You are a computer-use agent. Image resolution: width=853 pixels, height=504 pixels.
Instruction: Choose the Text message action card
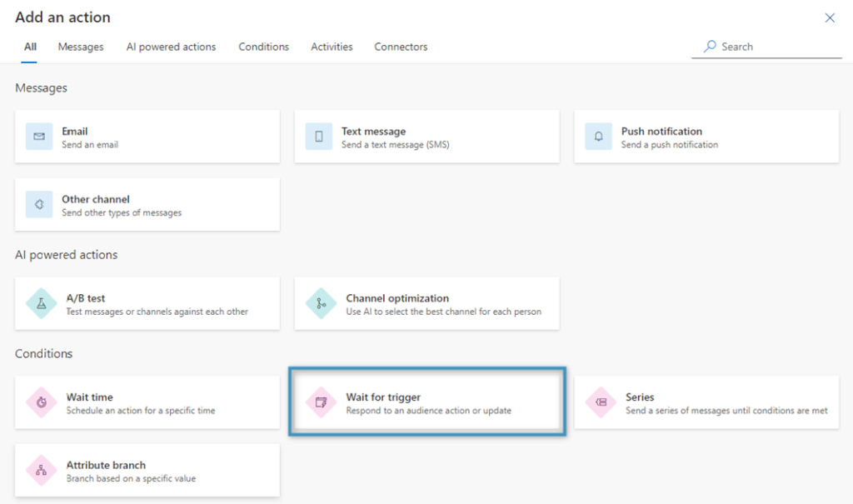[x=427, y=136]
